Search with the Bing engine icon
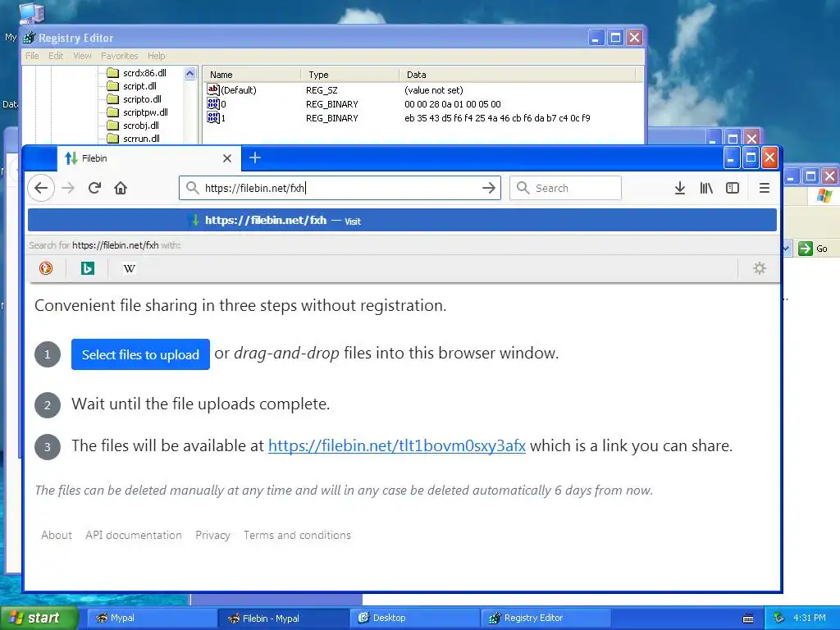The width and height of the screenshot is (840, 630). pos(88,268)
